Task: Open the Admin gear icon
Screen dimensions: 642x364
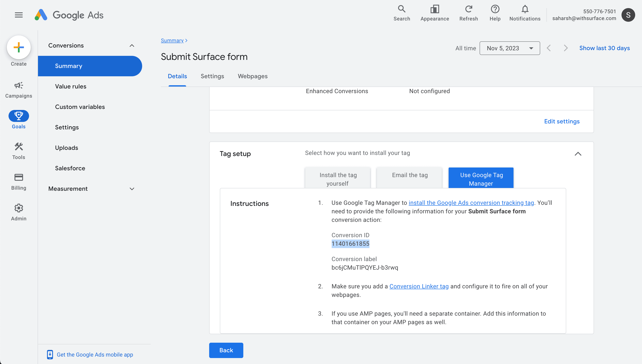Action: 19,212
